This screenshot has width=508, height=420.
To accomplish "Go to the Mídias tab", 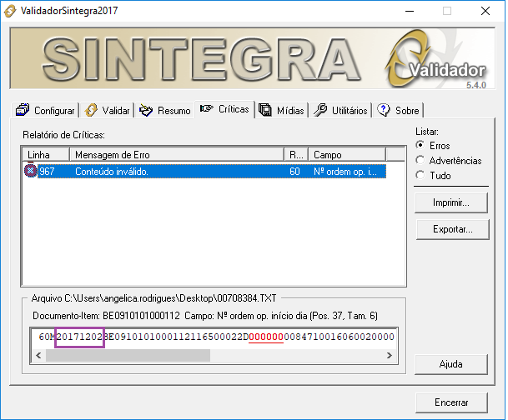I will [x=282, y=111].
